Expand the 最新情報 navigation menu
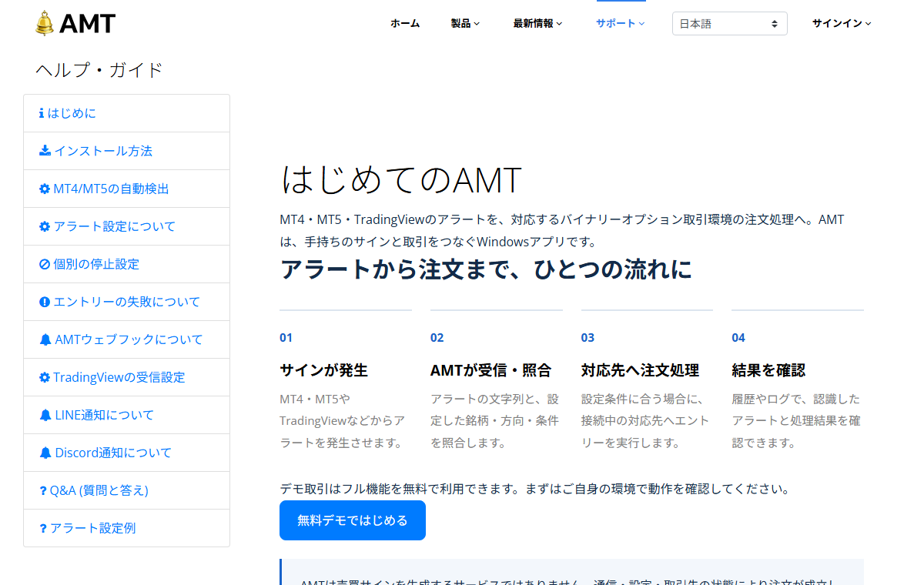This screenshot has width=924, height=585. (x=537, y=23)
